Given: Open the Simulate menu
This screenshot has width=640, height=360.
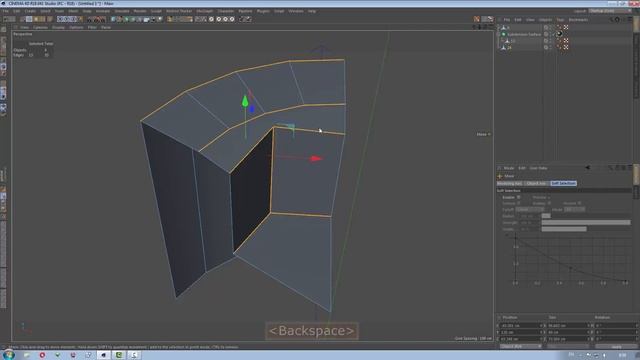Looking at the screenshot, I should click(122, 11).
